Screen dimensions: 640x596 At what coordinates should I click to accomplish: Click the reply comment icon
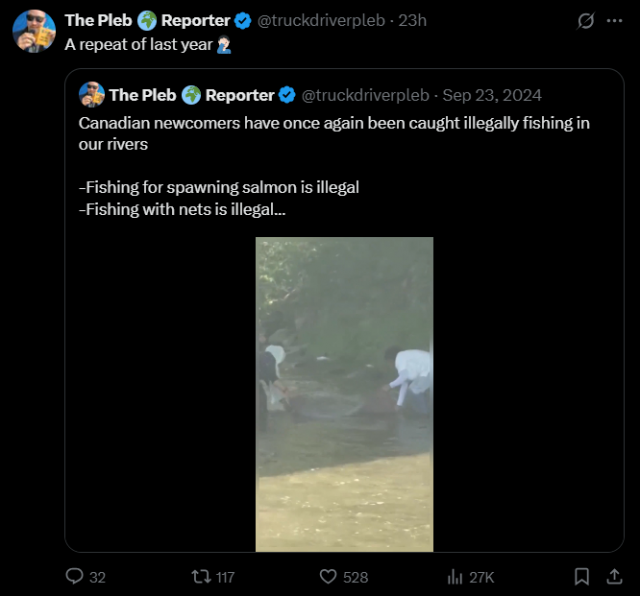coord(74,577)
